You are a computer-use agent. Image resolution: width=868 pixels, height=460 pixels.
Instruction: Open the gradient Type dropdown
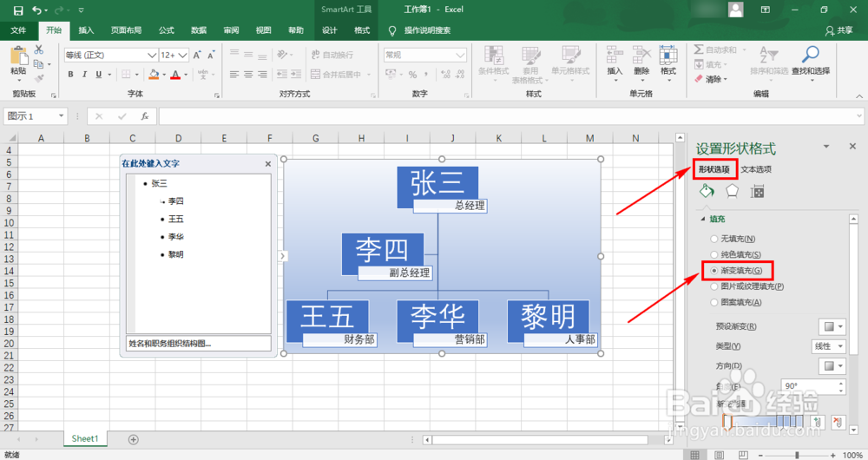[x=828, y=346]
